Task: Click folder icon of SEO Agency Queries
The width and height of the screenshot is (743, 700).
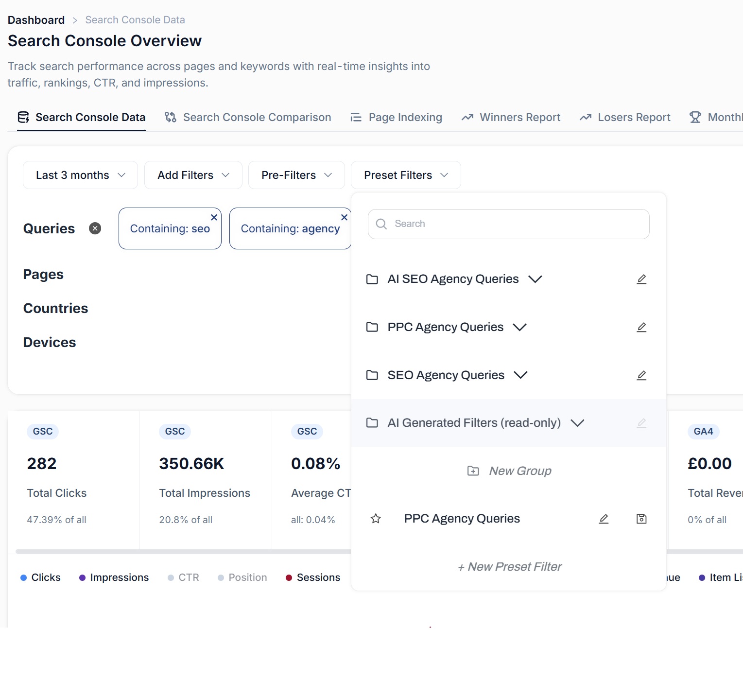Action: (x=372, y=375)
